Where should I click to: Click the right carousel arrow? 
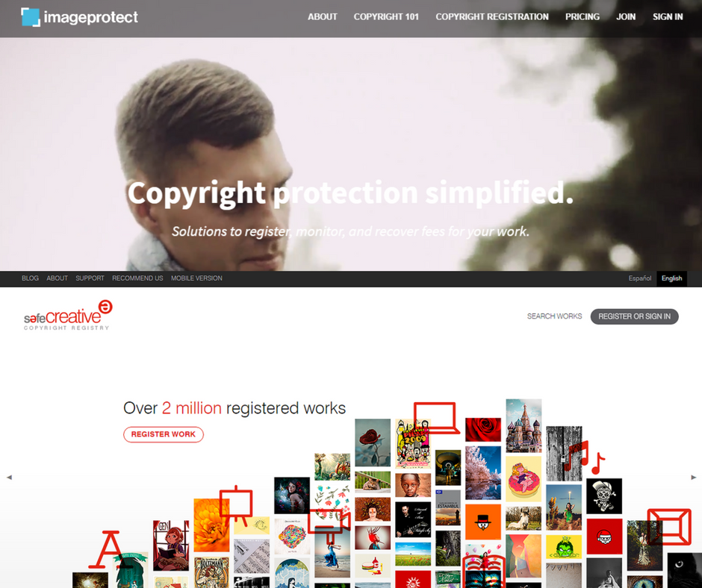693,478
